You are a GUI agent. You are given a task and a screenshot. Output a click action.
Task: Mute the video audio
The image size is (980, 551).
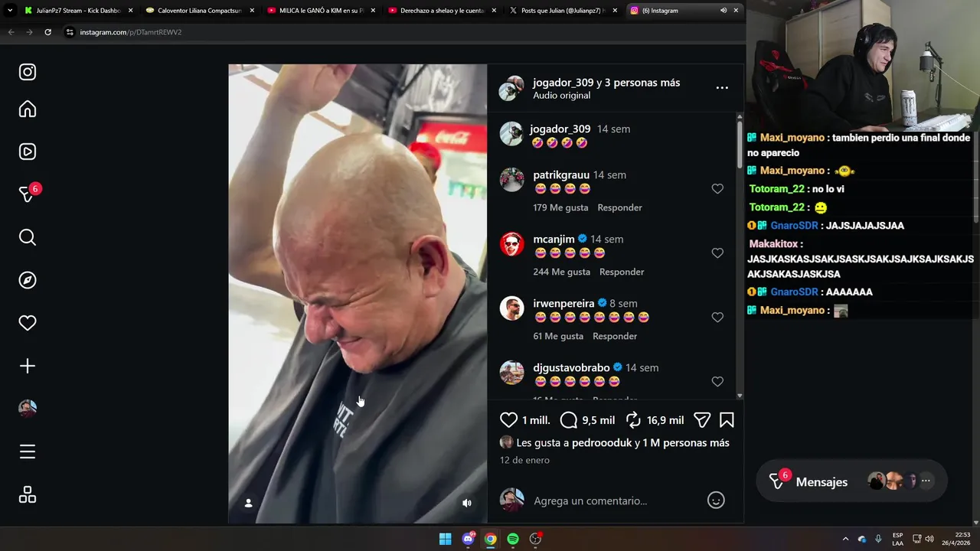[467, 503]
